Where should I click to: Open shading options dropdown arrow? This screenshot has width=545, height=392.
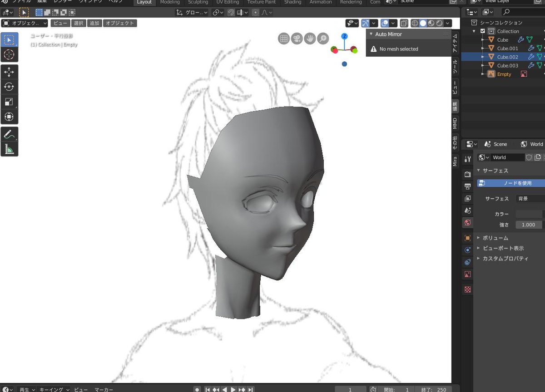tap(448, 23)
